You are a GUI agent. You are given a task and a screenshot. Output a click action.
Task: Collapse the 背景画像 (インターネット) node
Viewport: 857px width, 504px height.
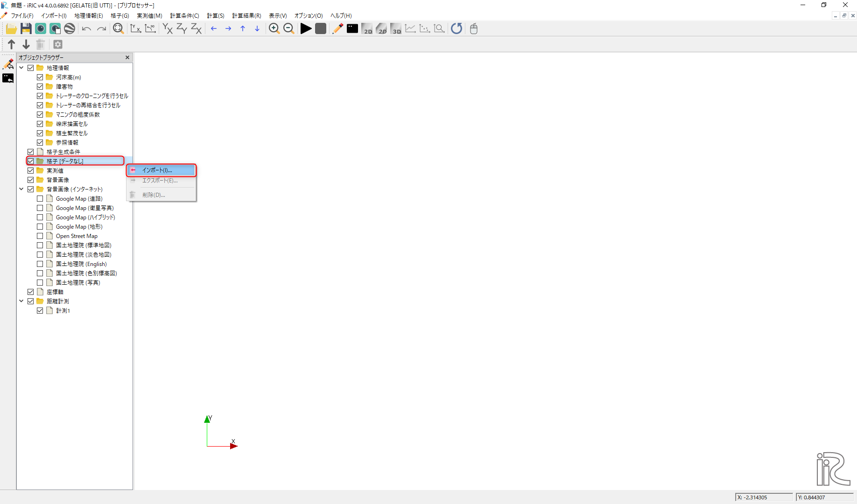coord(21,189)
